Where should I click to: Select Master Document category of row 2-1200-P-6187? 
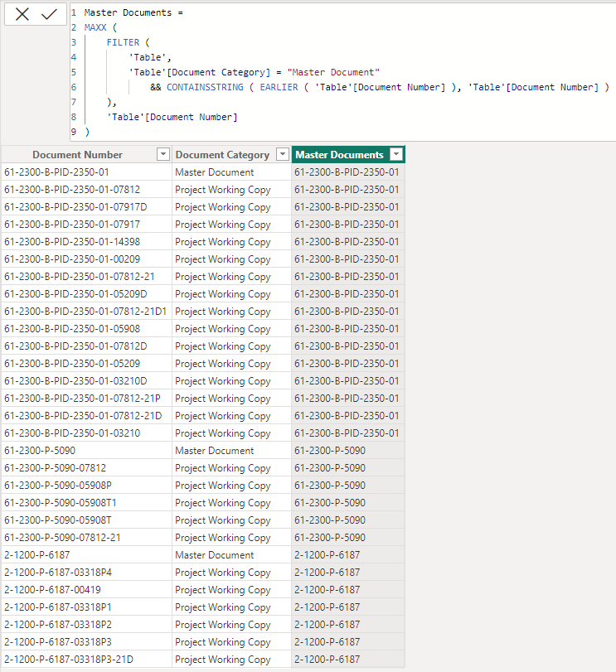click(231, 555)
